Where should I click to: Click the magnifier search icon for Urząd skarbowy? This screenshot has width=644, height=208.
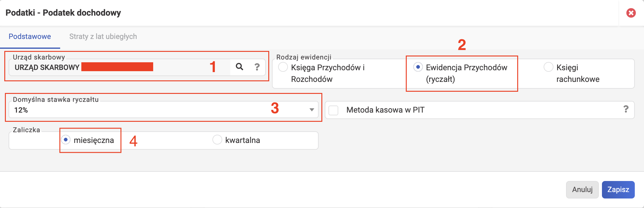pyautogui.click(x=239, y=67)
